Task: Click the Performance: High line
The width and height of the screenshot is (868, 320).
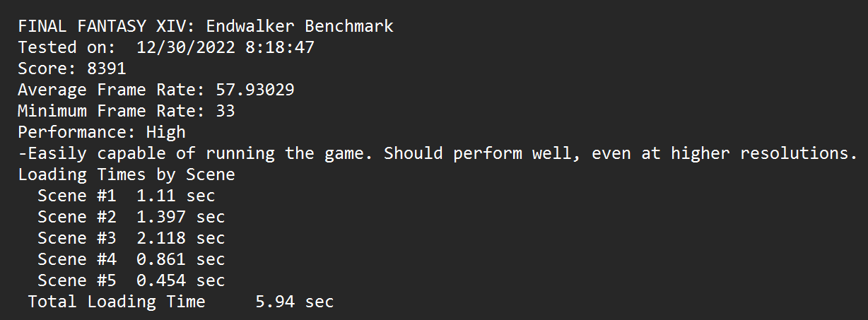Action: (x=102, y=132)
